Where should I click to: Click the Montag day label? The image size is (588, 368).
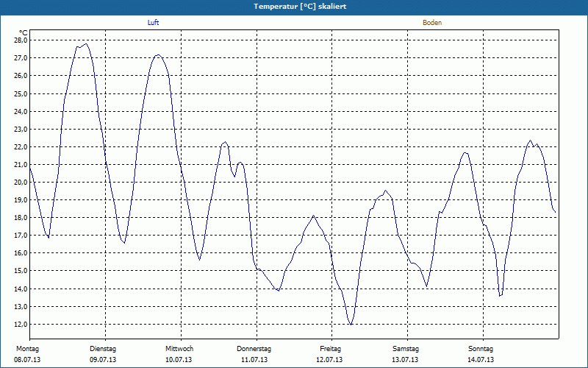27,349
